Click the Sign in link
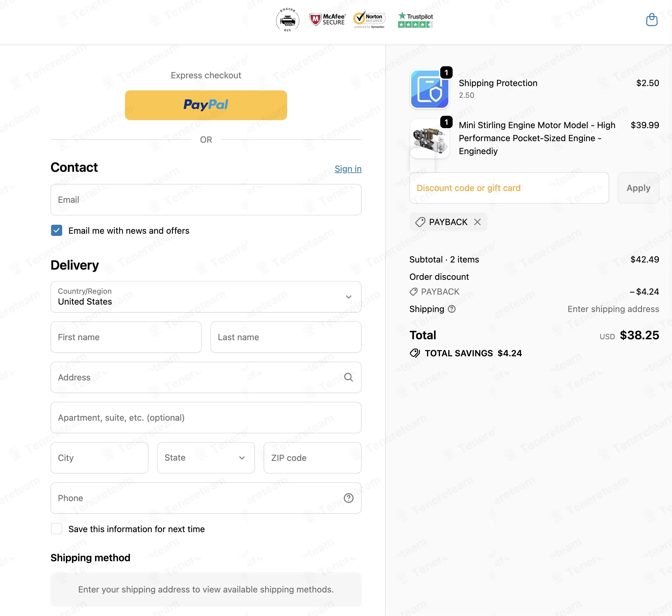The image size is (672, 616). coord(348,169)
